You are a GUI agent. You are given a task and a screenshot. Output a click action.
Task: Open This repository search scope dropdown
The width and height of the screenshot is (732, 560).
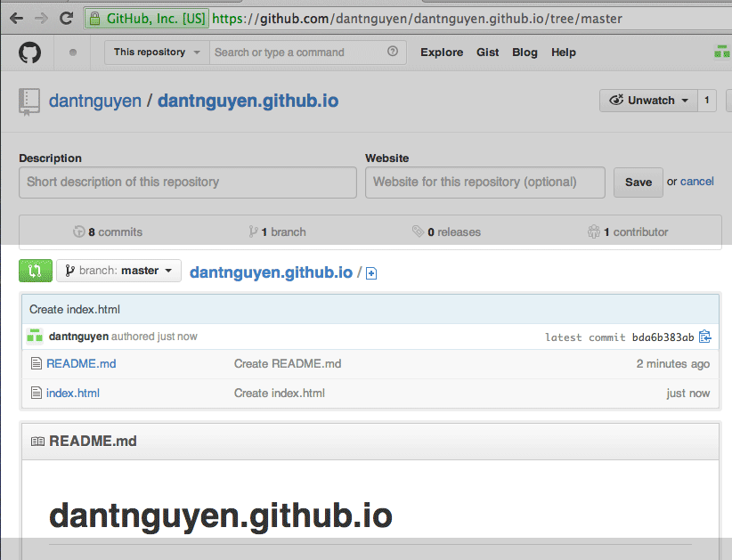pos(156,53)
